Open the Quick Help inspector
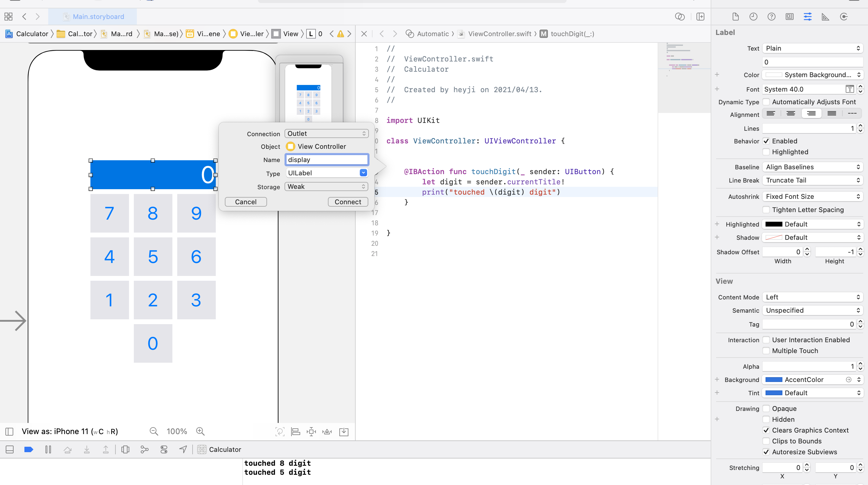Viewport: 868px width, 485px height. (x=771, y=17)
